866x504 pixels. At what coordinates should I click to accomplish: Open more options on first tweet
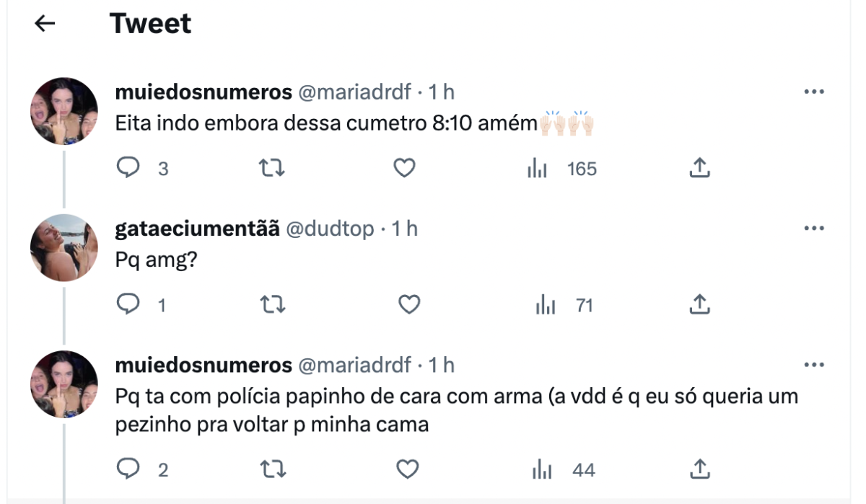813,92
